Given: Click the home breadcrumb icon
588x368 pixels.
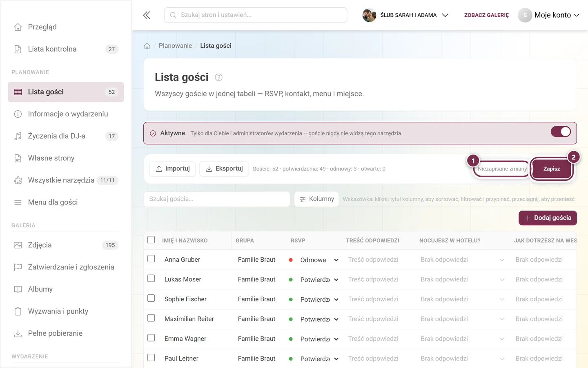Looking at the screenshot, I should pyautogui.click(x=147, y=46).
